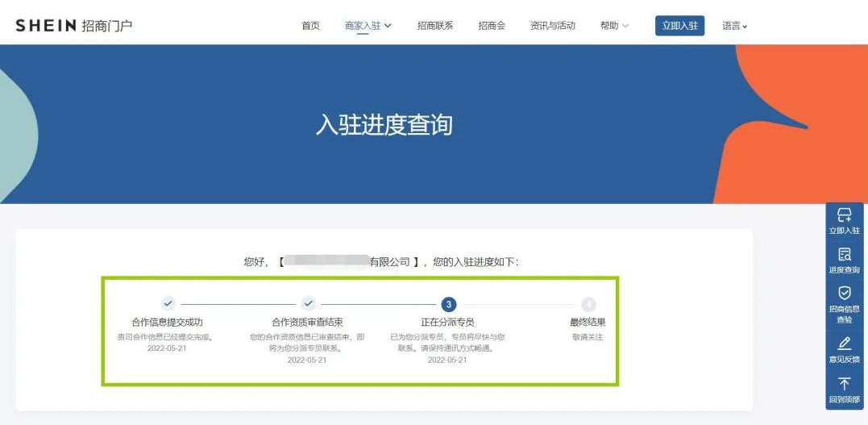The height and width of the screenshot is (425, 868).
Task: Click step 2 checkmark circle 合作资质审查结束
Action: 308,304
